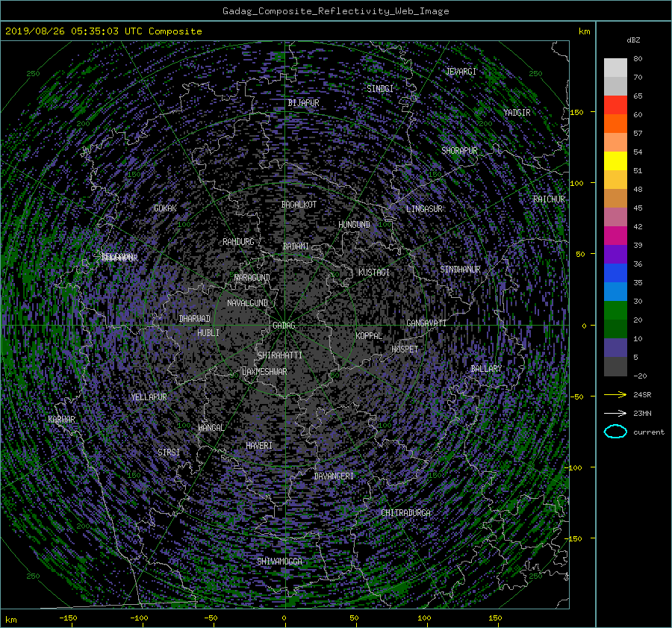The width and height of the screenshot is (672, 628).
Task: Click the GOKAK city label
Action: [166, 208]
